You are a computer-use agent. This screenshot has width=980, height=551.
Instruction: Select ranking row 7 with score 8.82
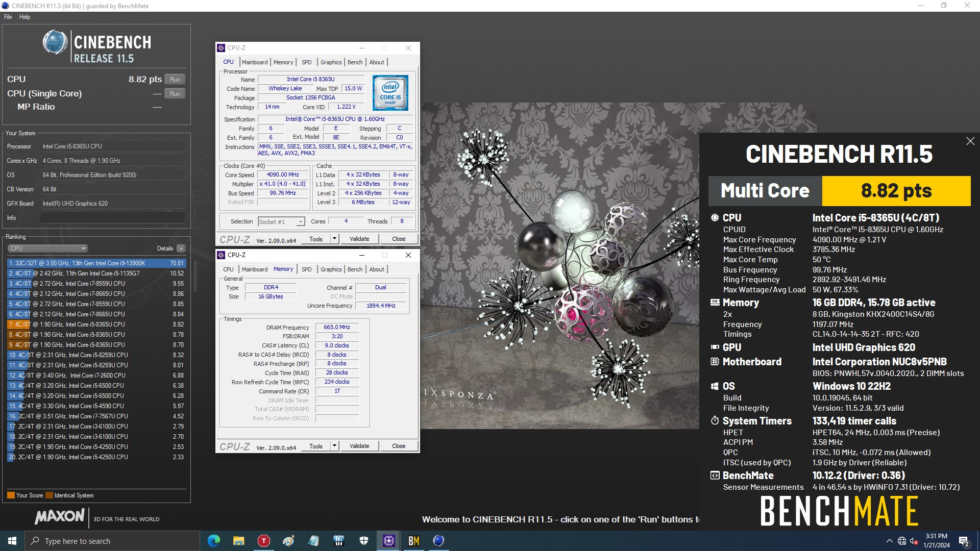click(96, 324)
